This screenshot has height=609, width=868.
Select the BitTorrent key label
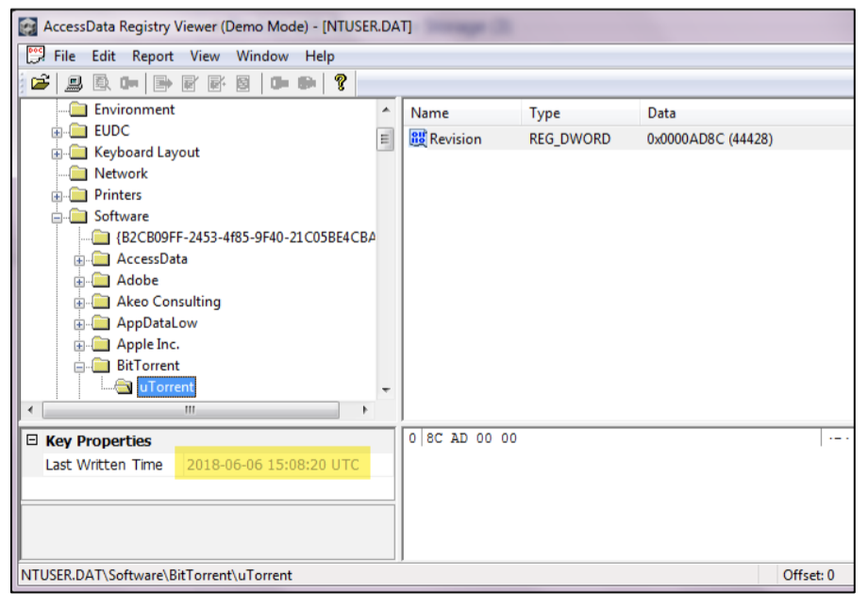click(x=148, y=366)
